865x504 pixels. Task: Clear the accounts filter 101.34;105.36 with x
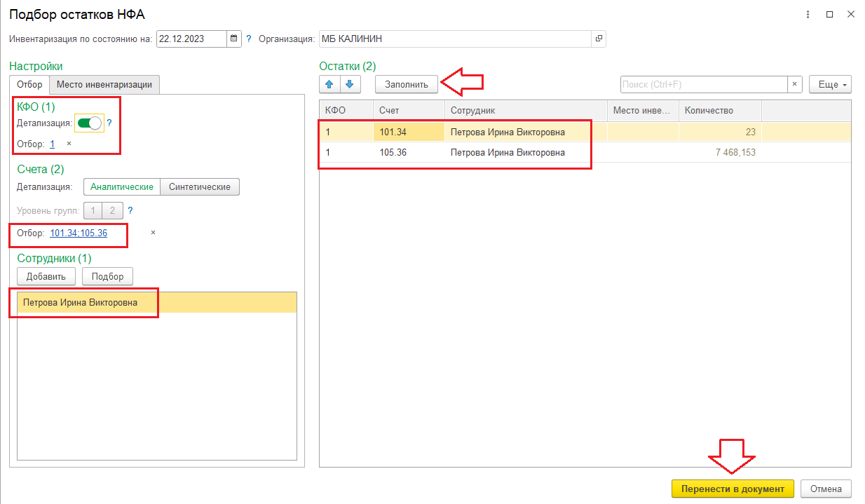click(x=153, y=233)
